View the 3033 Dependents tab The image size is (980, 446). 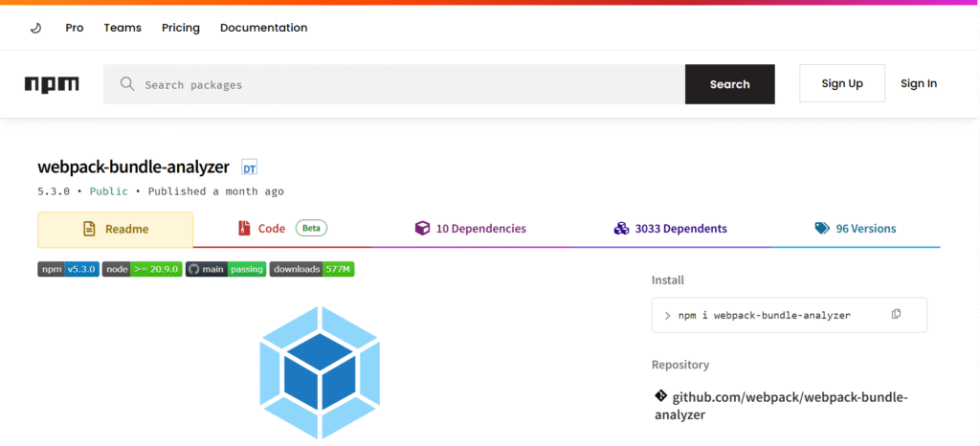point(670,229)
